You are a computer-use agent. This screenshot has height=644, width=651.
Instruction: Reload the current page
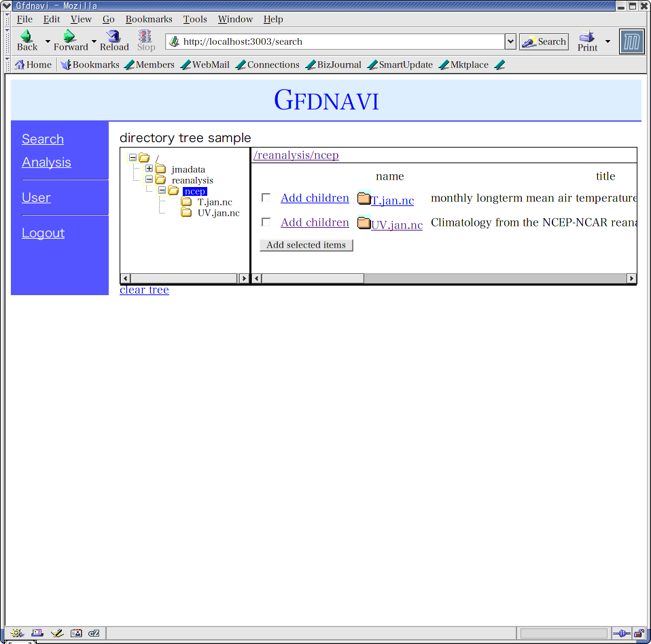[x=113, y=36]
